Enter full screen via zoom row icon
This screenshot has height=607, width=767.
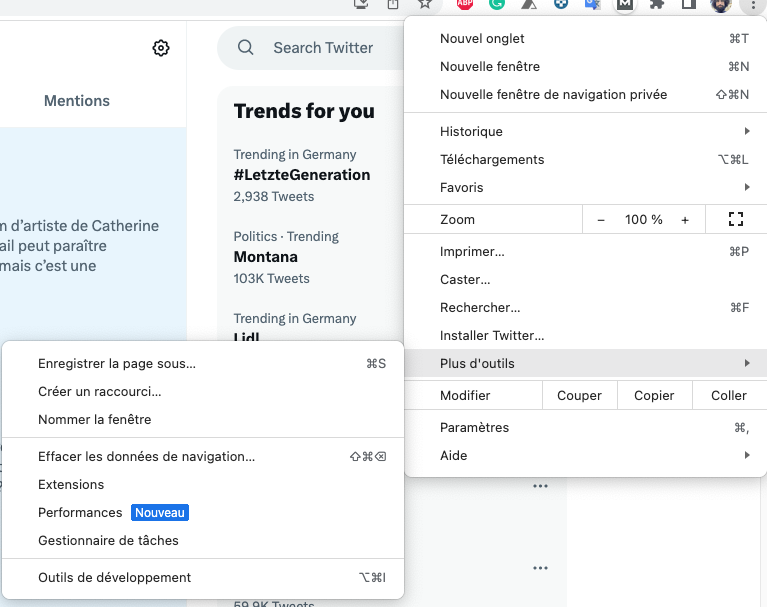(x=736, y=219)
